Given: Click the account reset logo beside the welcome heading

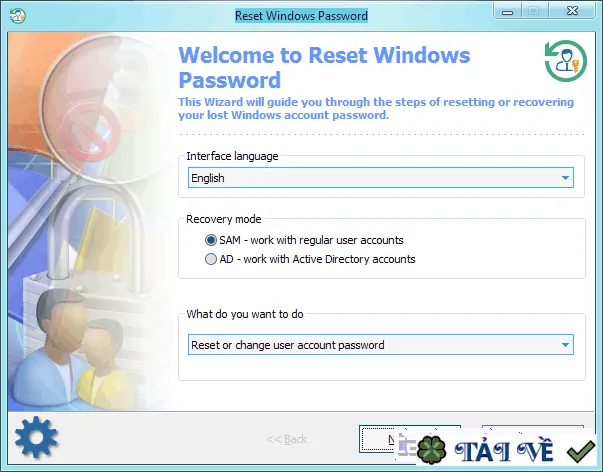Looking at the screenshot, I should (x=565, y=61).
